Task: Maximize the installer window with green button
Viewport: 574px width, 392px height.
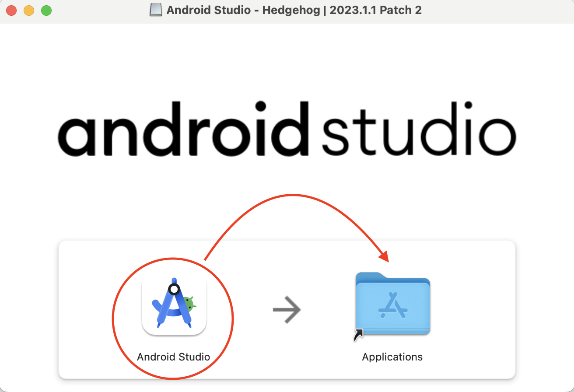Action: coord(46,10)
